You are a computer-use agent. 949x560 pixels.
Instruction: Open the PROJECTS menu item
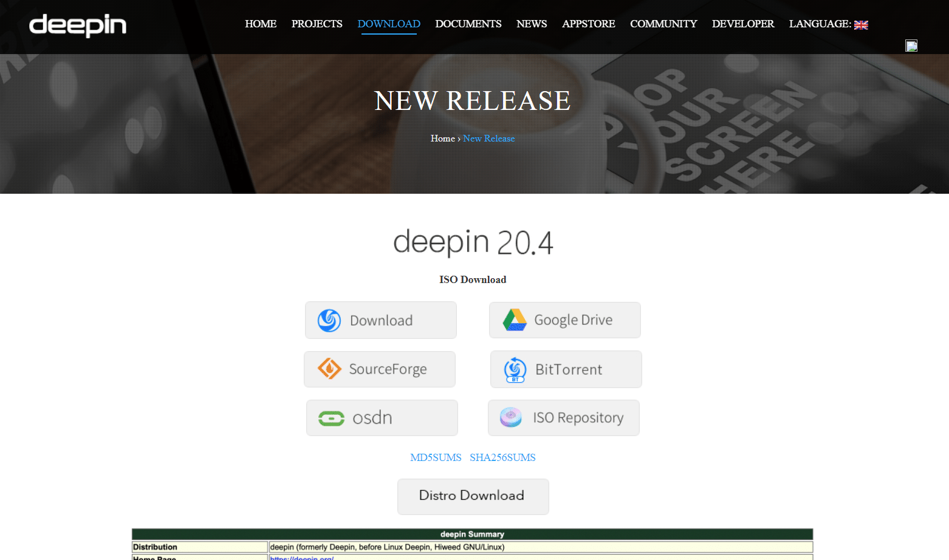[317, 24]
